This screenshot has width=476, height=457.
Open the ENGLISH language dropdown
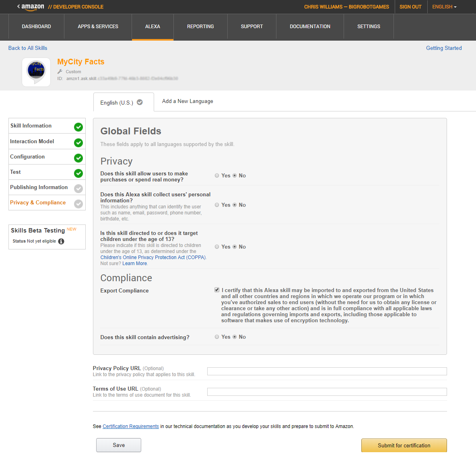pos(444,7)
